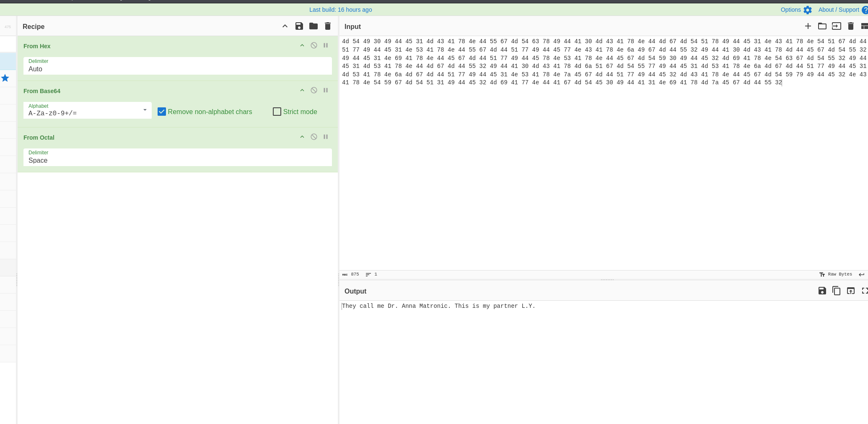Open About / Support link
The width and height of the screenshot is (868, 424).
click(839, 10)
